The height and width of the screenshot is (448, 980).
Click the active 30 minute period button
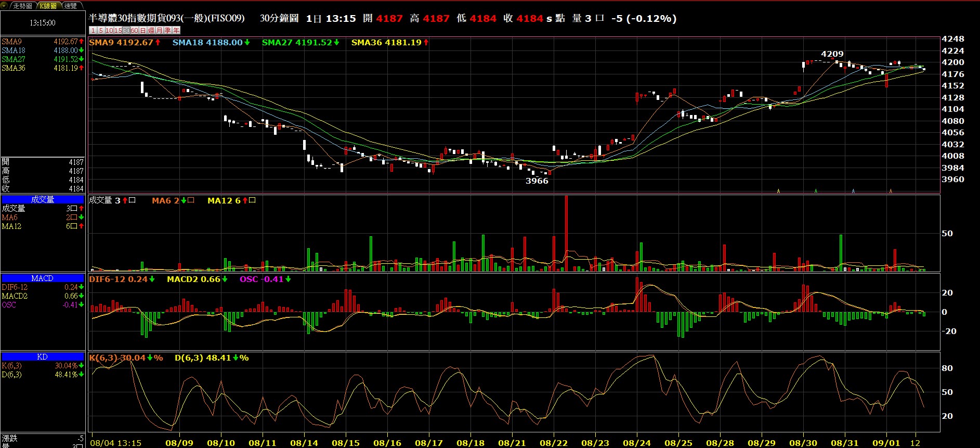tap(126, 31)
